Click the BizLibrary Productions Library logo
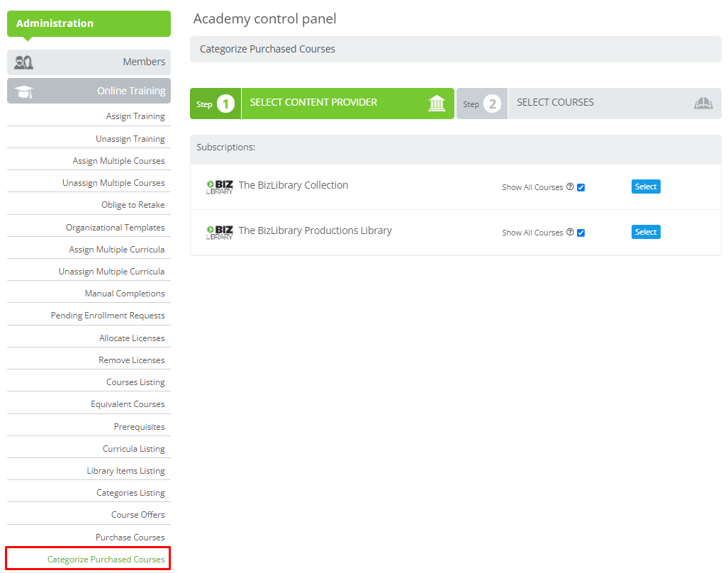The height and width of the screenshot is (573, 728). [220, 232]
